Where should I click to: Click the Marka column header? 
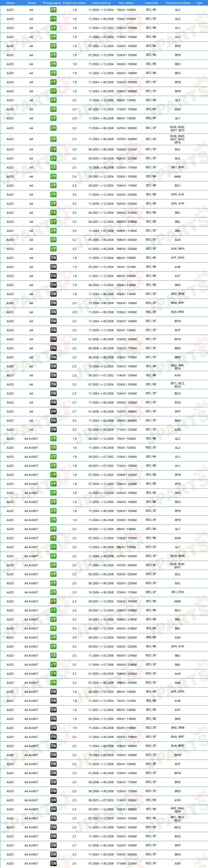pyautogui.click(x=10, y=3)
